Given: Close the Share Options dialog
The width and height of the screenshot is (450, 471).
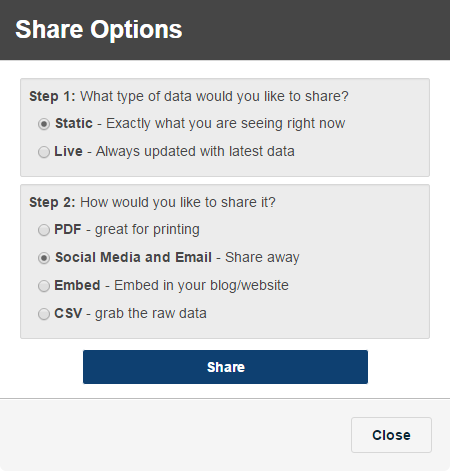Looking at the screenshot, I should [x=391, y=435].
